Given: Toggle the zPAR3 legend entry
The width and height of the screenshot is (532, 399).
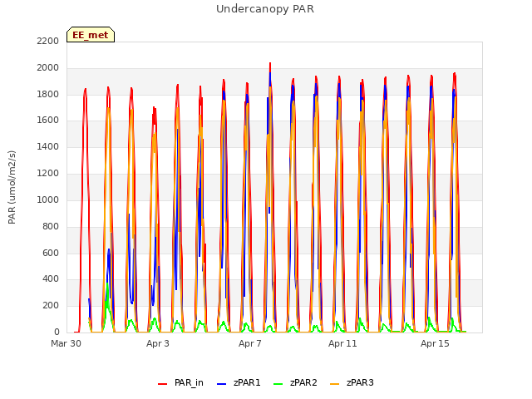Looking at the screenshot, I should pyautogui.click(x=352, y=383).
